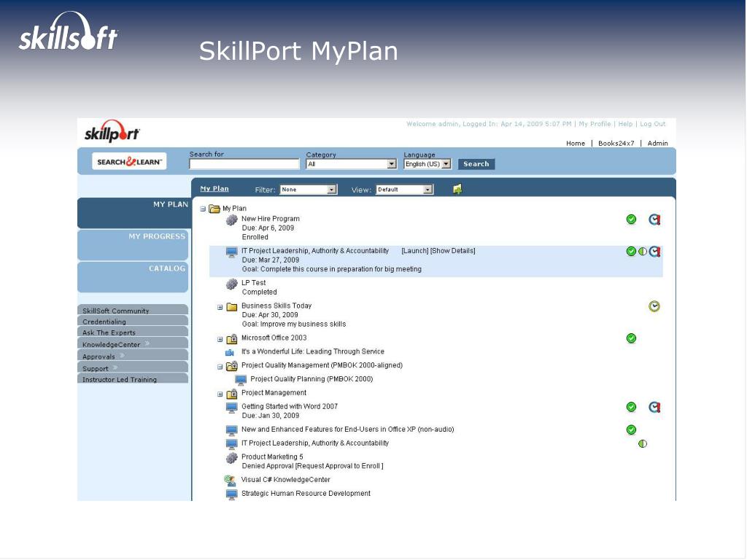
Task: Click the gear icon for New Hire Program
Action: (231, 219)
